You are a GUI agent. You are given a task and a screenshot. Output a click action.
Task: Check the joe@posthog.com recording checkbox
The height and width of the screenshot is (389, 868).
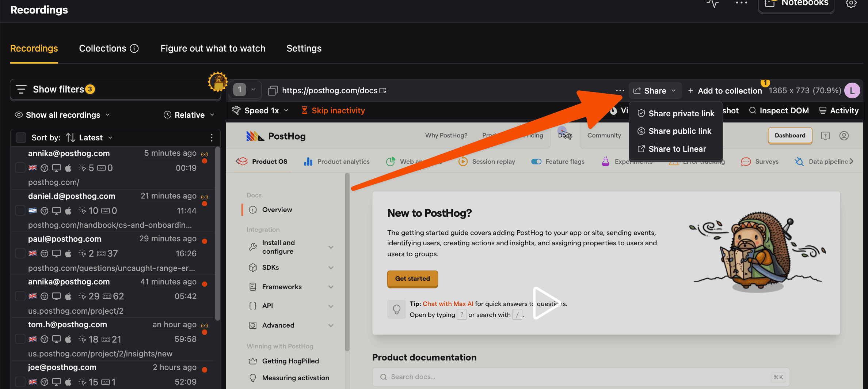[20, 382]
